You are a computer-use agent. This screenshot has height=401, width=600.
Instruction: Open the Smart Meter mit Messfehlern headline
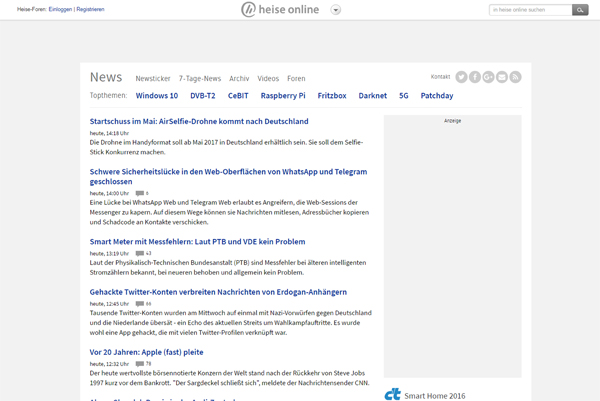coord(197,241)
